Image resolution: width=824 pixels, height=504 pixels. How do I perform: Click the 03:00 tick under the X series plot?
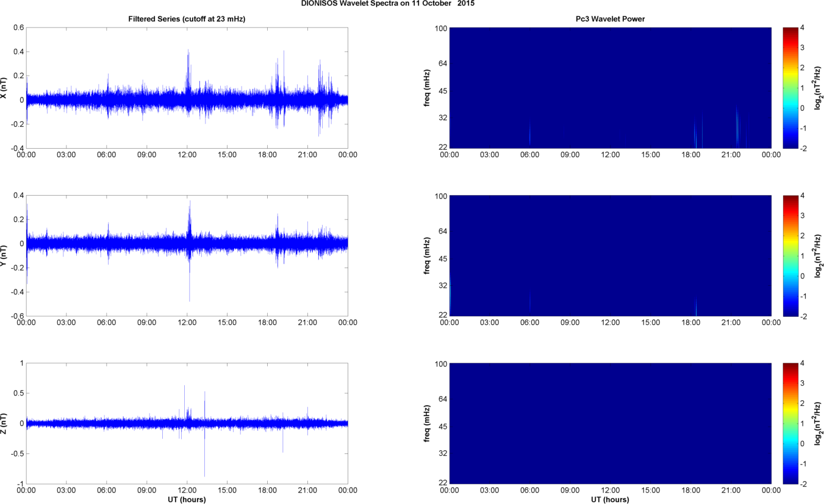pos(66,155)
